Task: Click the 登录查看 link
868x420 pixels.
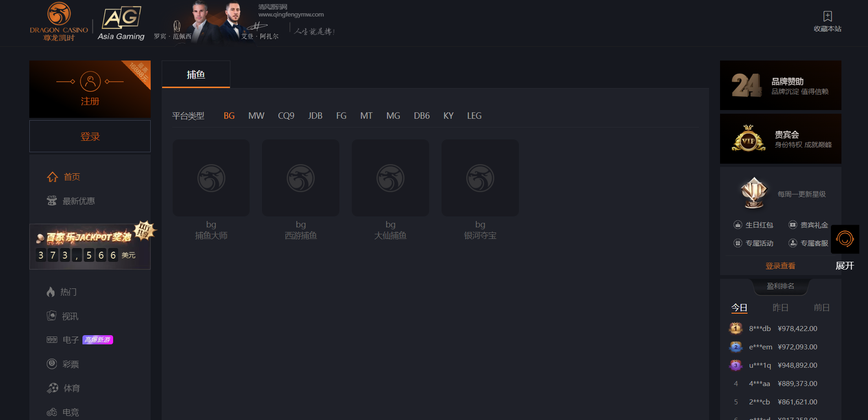Action: click(780, 266)
